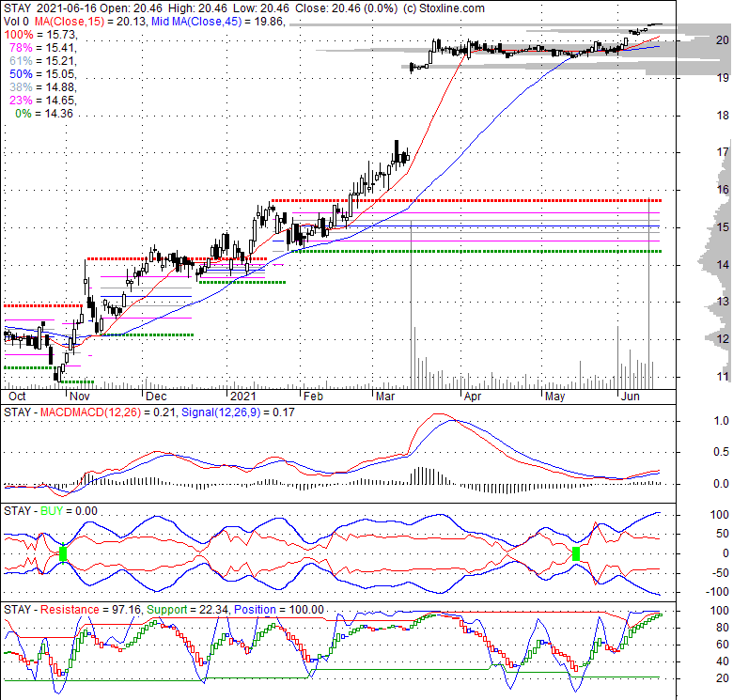This screenshot has width=733, height=700.
Task: Click the 'Feb' month label on time axis
Action: 313,397
